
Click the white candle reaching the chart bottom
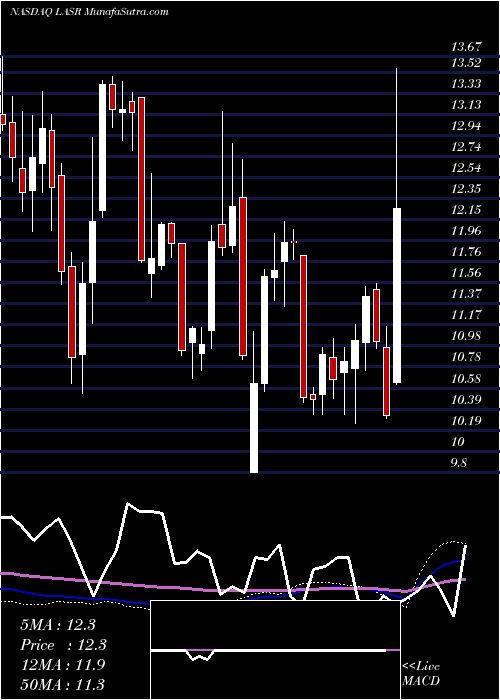254,427
